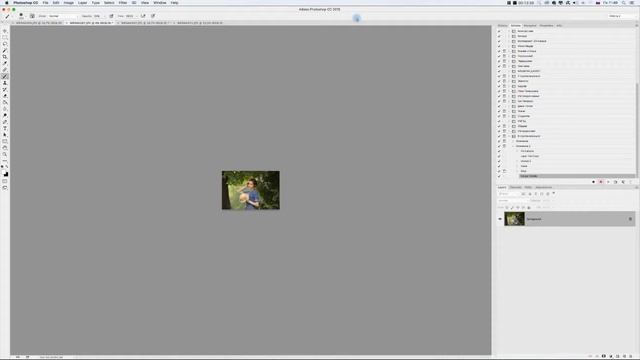Image resolution: width=640 pixels, height=360 pixels.
Task: Click Delete layer trash icon
Action: point(631,356)
